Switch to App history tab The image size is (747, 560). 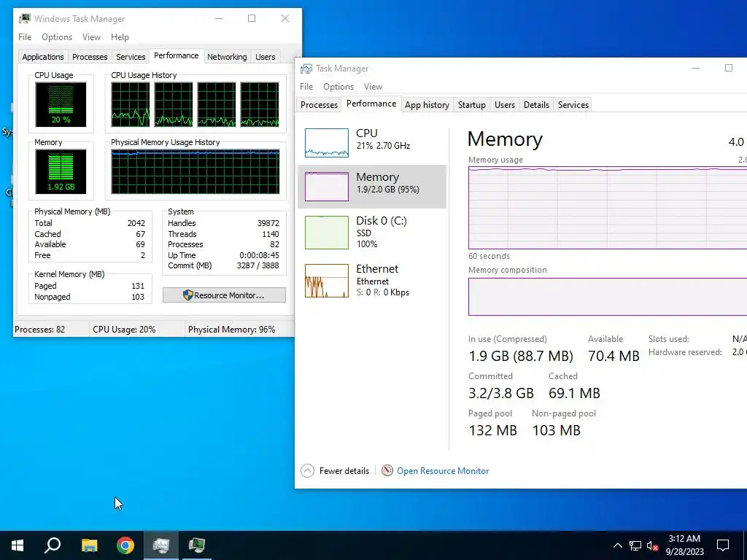(x=427, y=105)
